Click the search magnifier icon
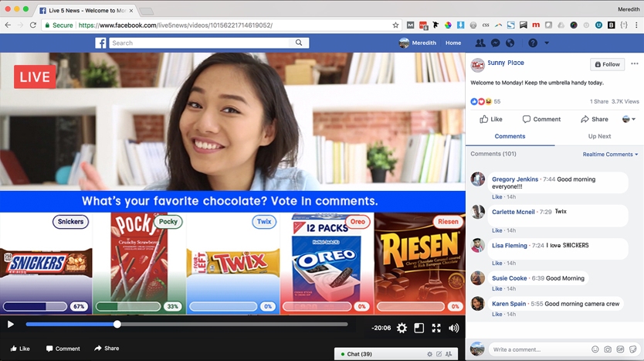The height and width of the screenshot is (361, 644). click(299, 43)
